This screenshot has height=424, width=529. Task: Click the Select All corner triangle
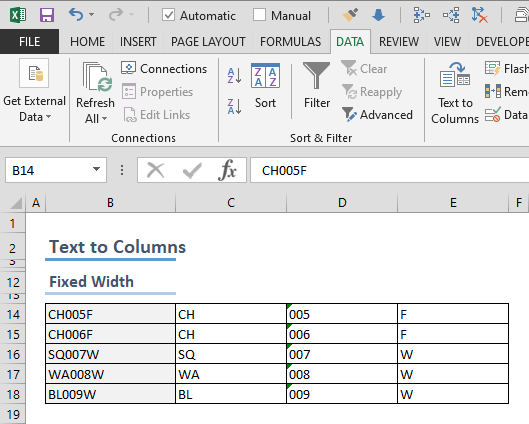pyautogui.click(x=16, y=203)
